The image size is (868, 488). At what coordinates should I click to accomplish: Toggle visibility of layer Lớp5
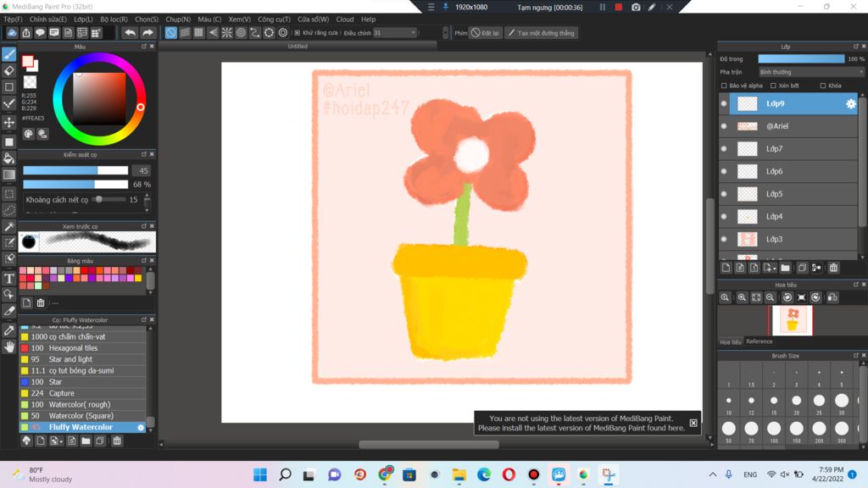[x=724, y=194]
